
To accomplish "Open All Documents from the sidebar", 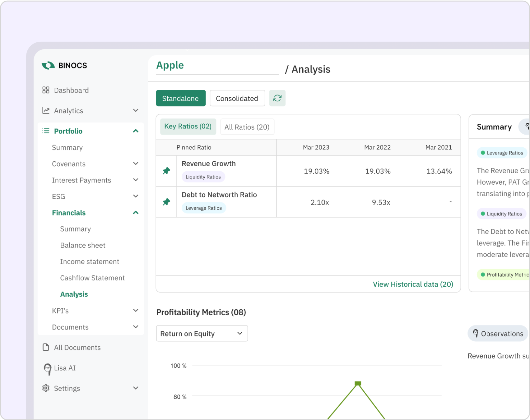I will [77, 348].
